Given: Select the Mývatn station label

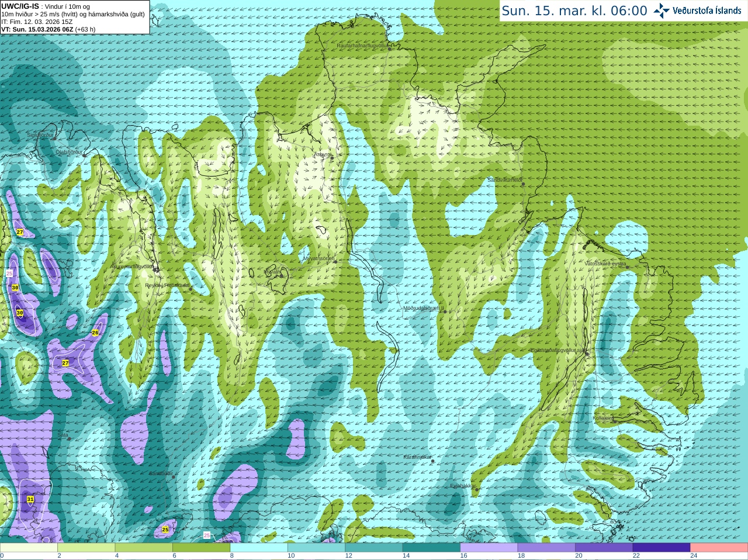Looking at the screenshot, I should tap(273, 272).
